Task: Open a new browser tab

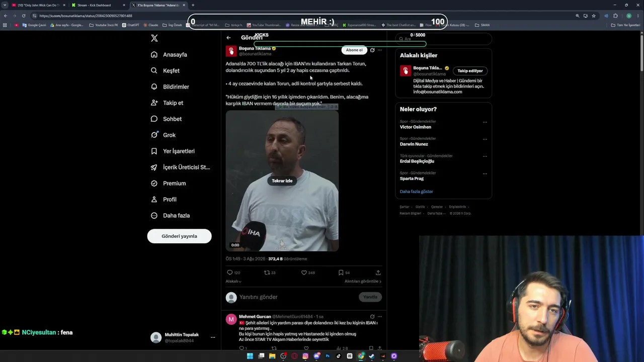Action: coord(193,5)
